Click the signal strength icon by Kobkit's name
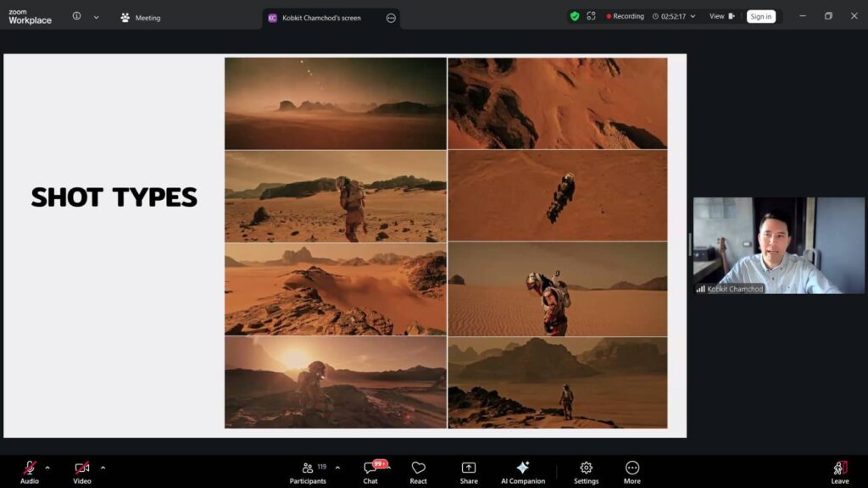The width and height of the screenshot is (868, 488). (x=700, y=289)
